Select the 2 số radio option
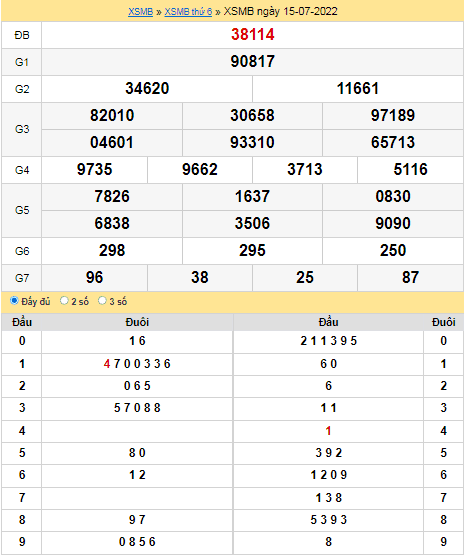 64,302
